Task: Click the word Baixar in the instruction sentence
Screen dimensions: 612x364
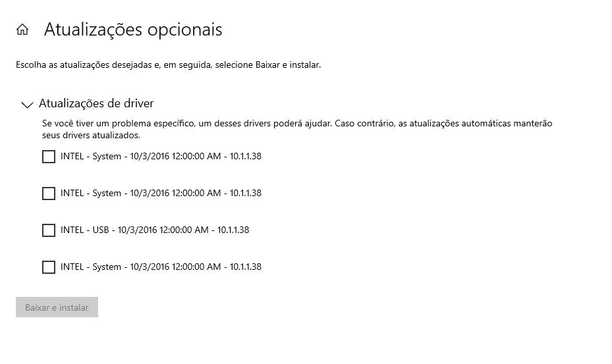Action: [x=267, y=65]
